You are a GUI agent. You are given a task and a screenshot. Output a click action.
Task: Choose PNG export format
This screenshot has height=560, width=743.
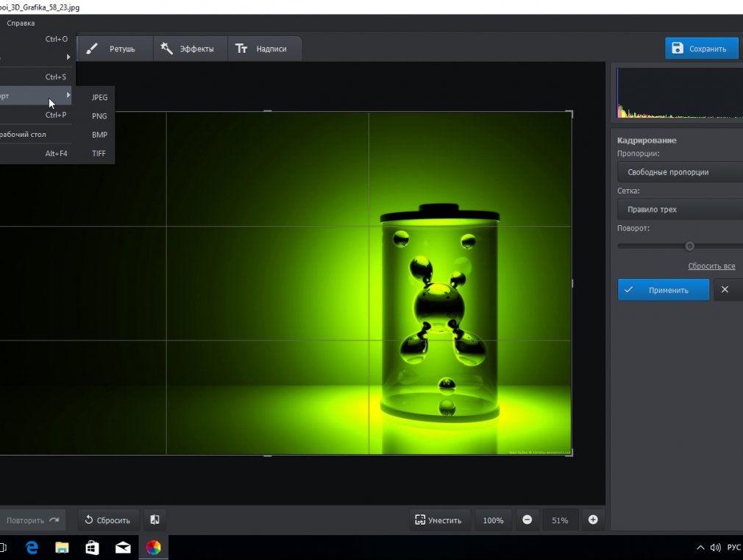pos(99,116)
